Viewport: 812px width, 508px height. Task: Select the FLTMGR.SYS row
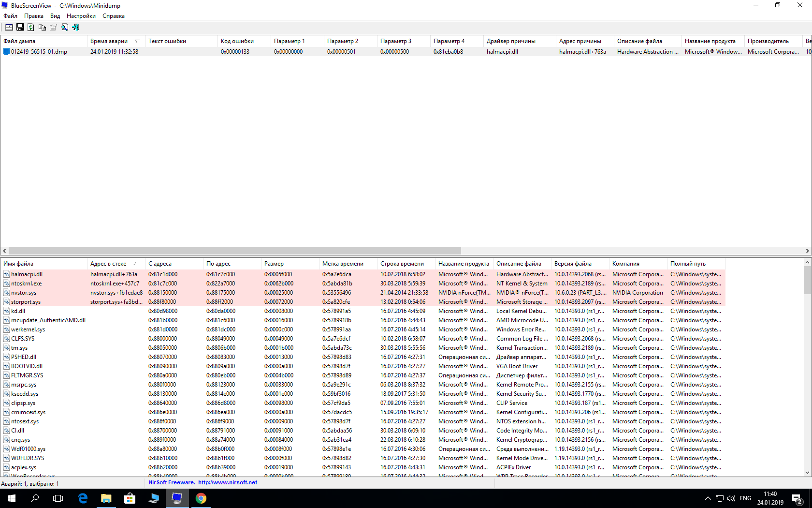click(362, 375)
